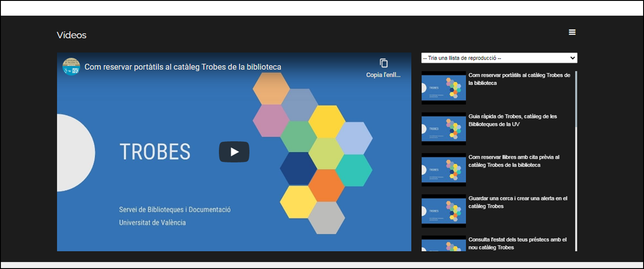Open the playlist selection dropdown
This screenshot has width=644, height=269.
[499, 58]
